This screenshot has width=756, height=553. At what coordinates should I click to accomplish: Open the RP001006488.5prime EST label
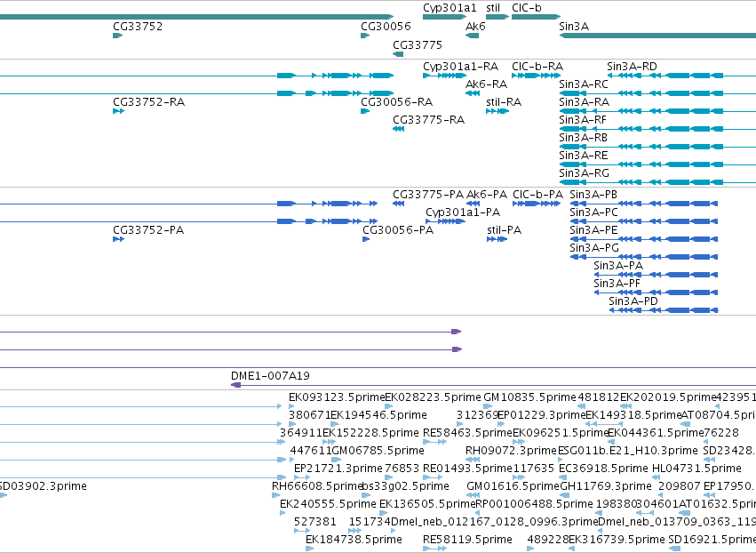pos(534,504)
